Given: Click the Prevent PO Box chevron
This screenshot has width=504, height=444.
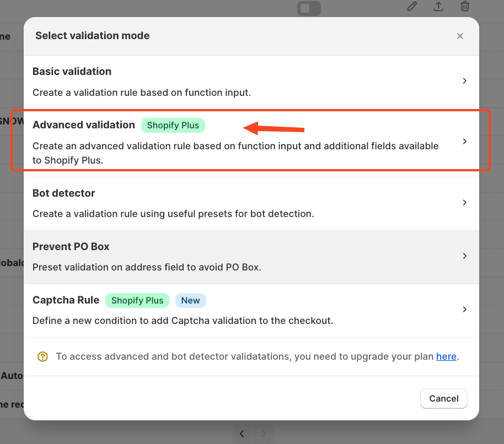Looking at the screenshot, I should tap(464, 256).
